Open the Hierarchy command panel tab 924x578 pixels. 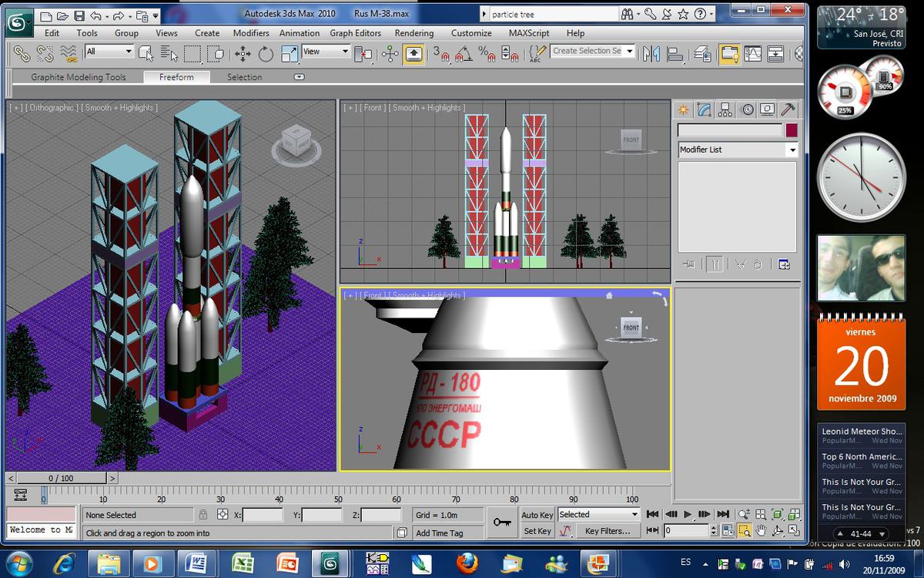(725, 109)
